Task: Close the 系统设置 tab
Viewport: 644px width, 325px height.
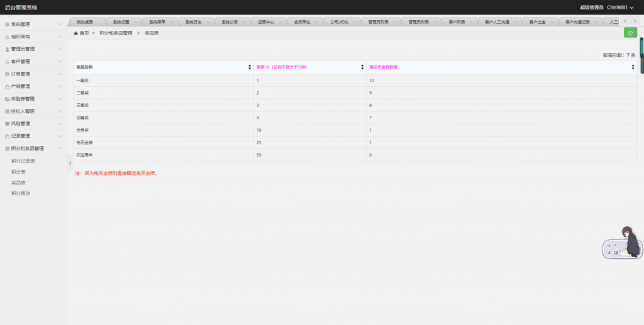Action: [135, 22]
